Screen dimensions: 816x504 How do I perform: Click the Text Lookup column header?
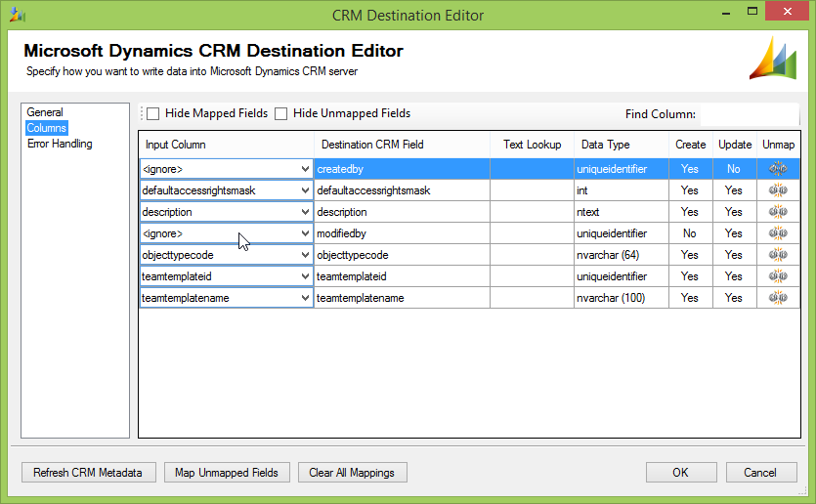(532, 145)
